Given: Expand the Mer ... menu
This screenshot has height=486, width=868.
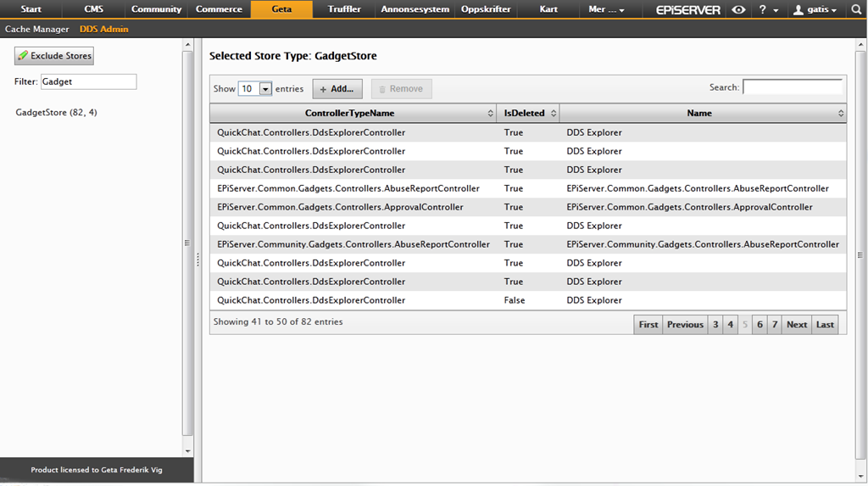Looking at the screenshot, I should [606, 9].
